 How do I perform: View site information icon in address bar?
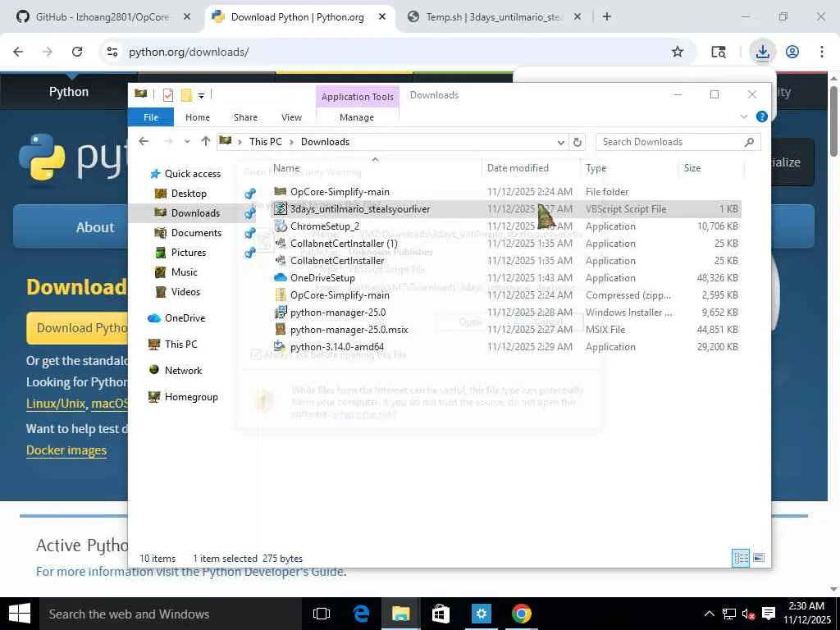click(x=112, y=52)
